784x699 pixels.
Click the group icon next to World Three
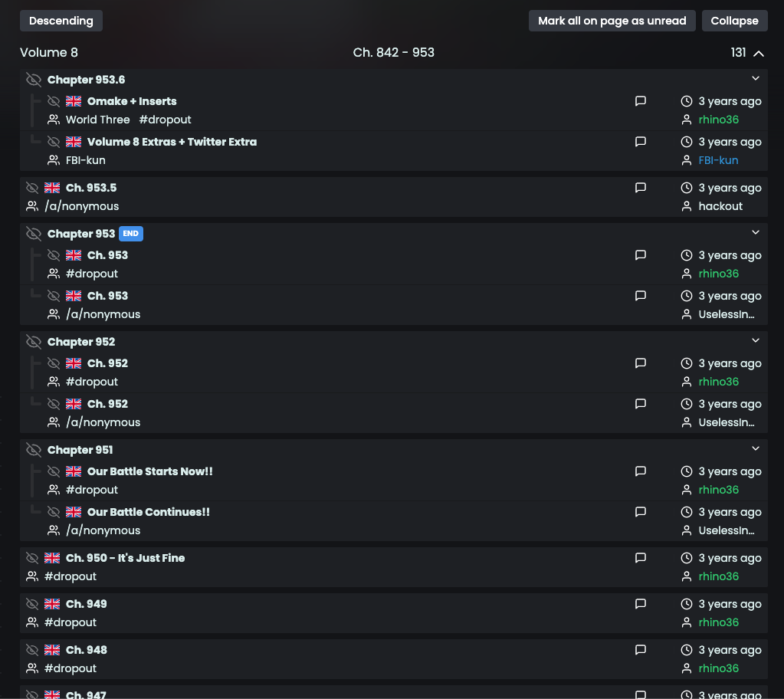click(54, 120)
